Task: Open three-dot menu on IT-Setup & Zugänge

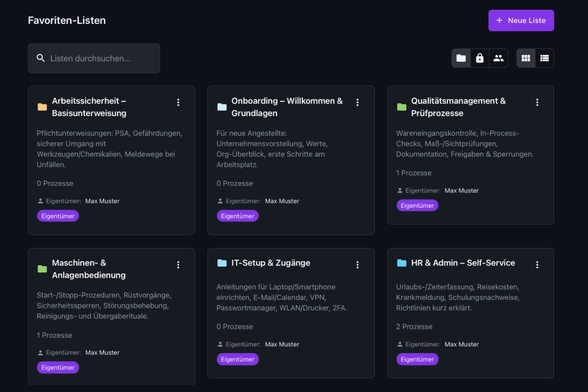Action: [x=357, y=265]
